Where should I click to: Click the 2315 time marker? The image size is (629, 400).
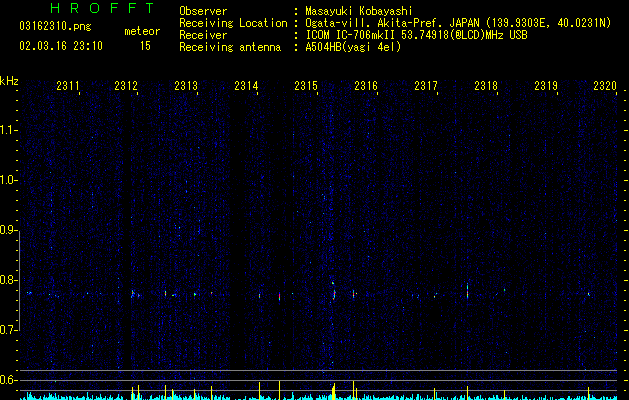pos(306,85)
